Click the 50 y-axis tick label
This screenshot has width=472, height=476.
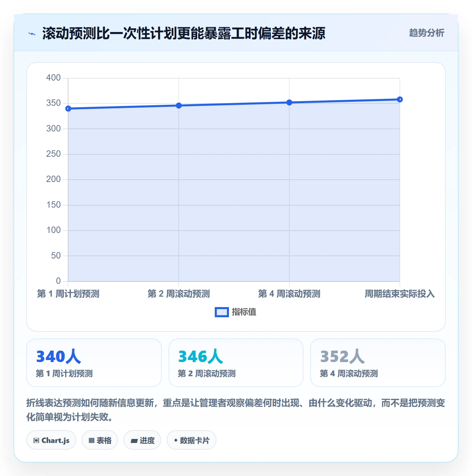point(56,256)
